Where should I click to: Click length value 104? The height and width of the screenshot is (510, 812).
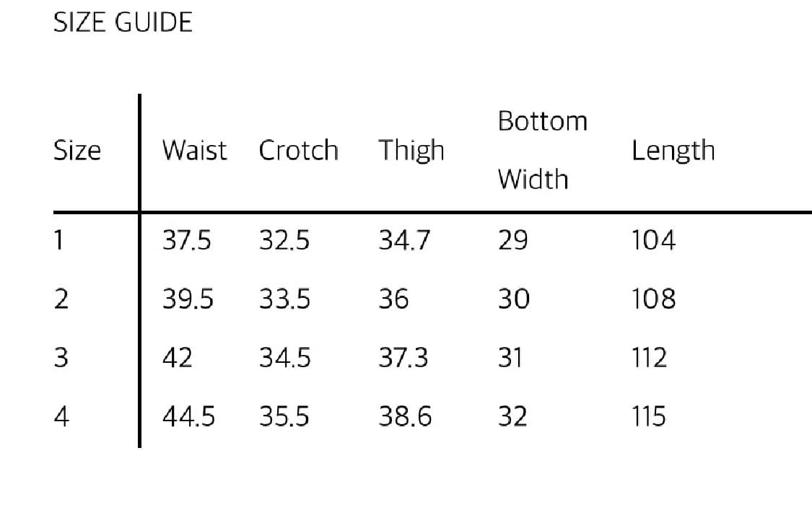pyautogui.click(x=653, y=240)
